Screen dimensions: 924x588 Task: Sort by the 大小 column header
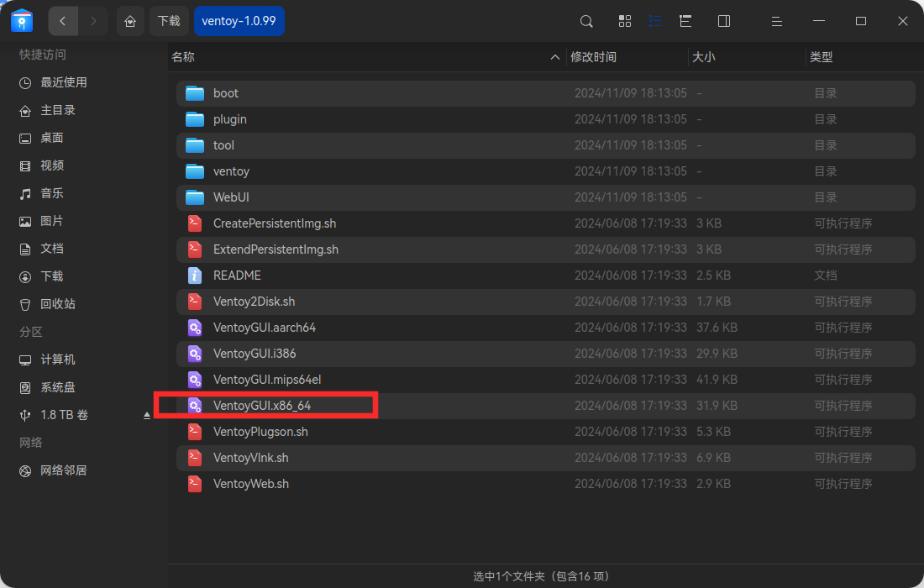coord(703,57)
